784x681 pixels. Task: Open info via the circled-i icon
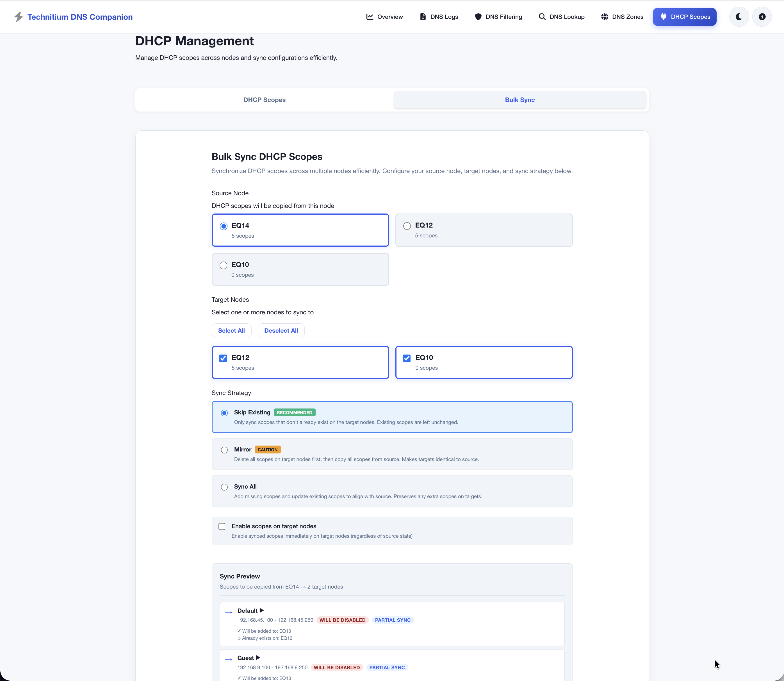tap(762, 16)
